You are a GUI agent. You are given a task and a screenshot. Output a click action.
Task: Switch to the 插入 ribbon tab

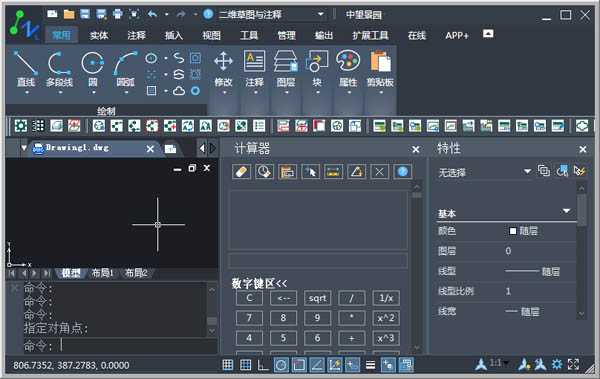tap(174, 36)
